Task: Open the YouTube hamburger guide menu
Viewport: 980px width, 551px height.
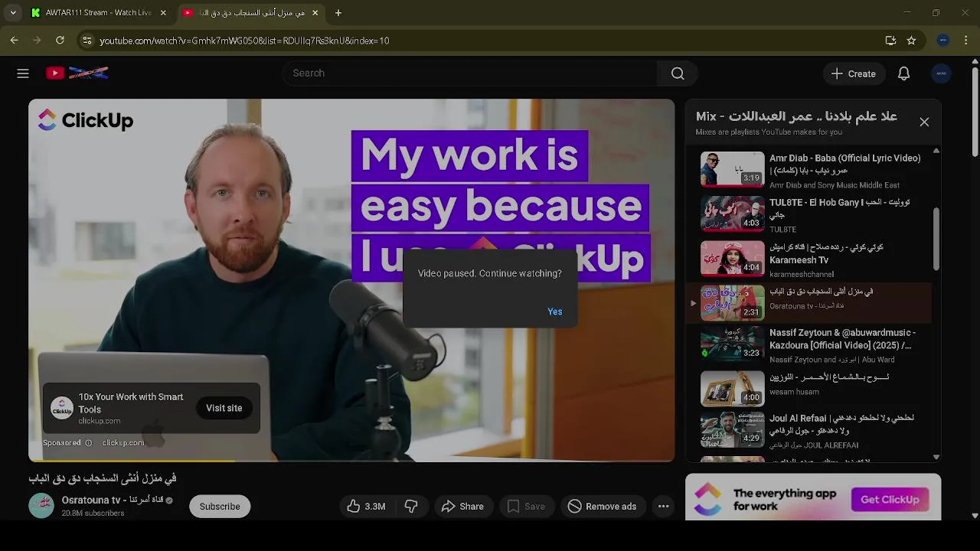Action: [23, 73]
